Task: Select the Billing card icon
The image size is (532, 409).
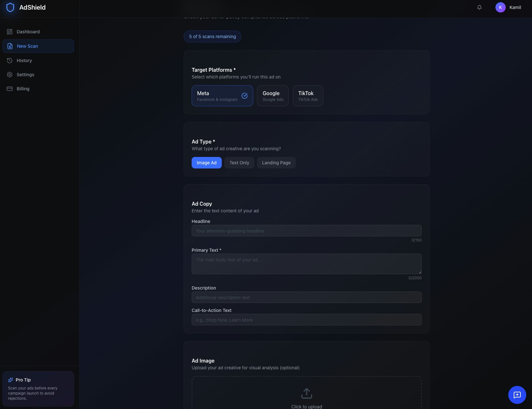Action: pos(10,88)
